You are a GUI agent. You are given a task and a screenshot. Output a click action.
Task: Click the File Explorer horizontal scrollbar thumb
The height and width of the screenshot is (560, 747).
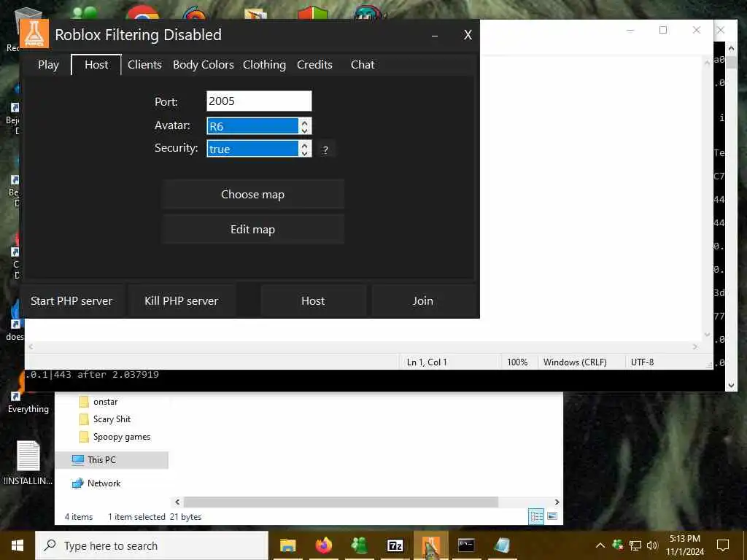341,502
